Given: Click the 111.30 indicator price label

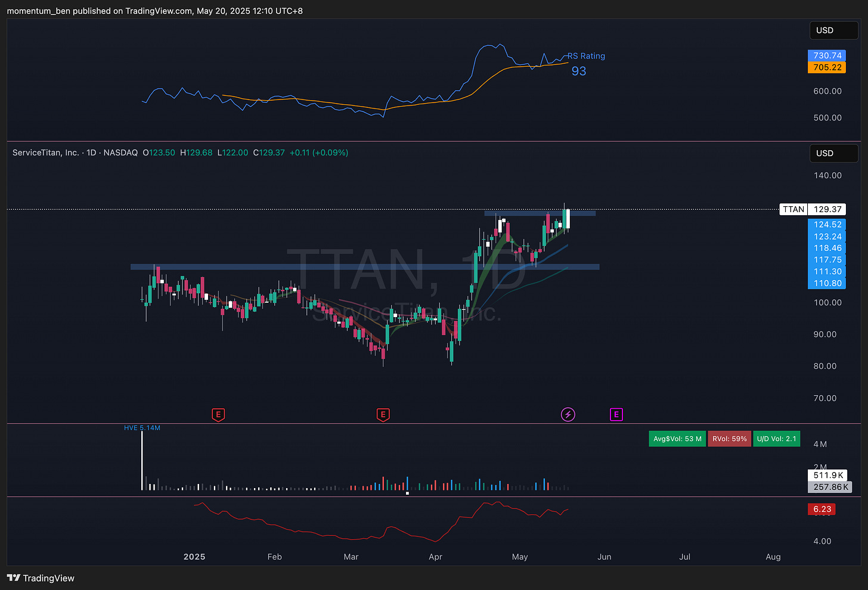Looking at the screenshot, I should [x=827, y=271].
